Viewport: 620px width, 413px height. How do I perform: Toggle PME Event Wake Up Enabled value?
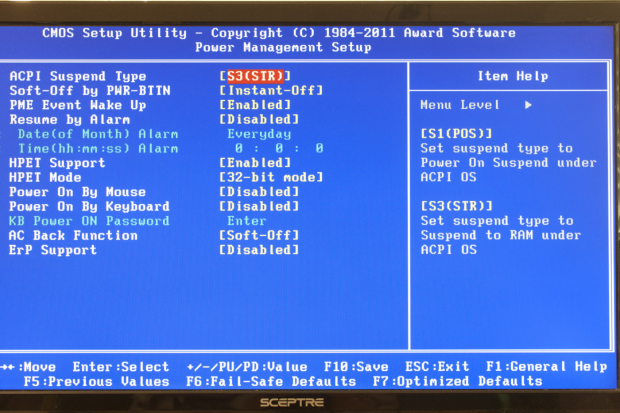click(x=255, y=105)
